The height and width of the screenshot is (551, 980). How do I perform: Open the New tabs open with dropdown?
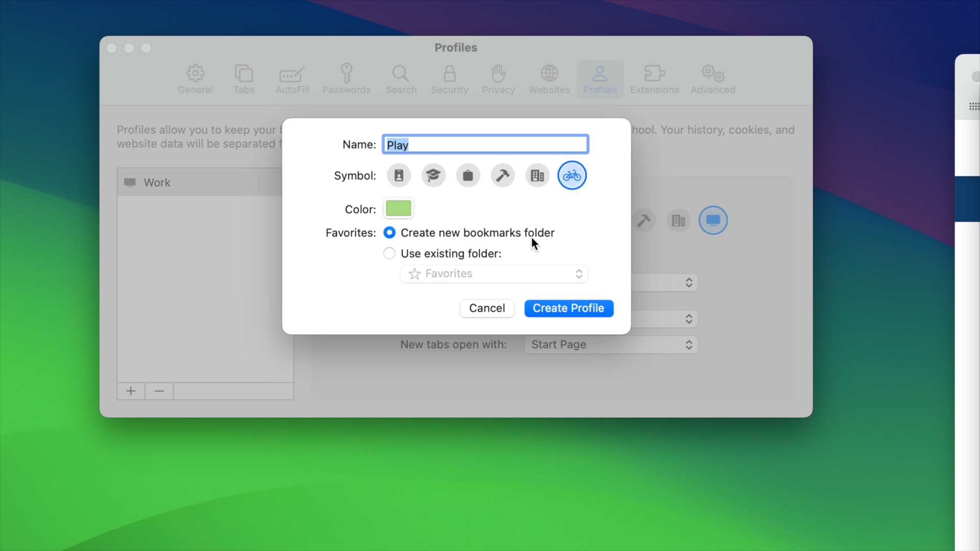(610, 344)
